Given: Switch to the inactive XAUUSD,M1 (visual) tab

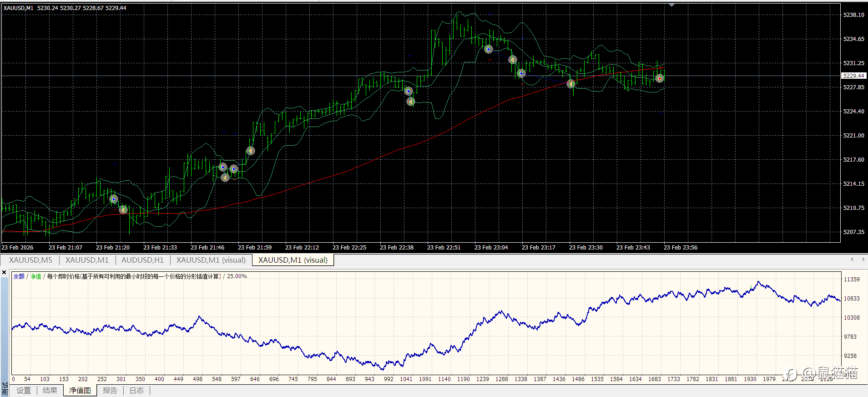Looking at the screenshot, I should tap(211, 260).
